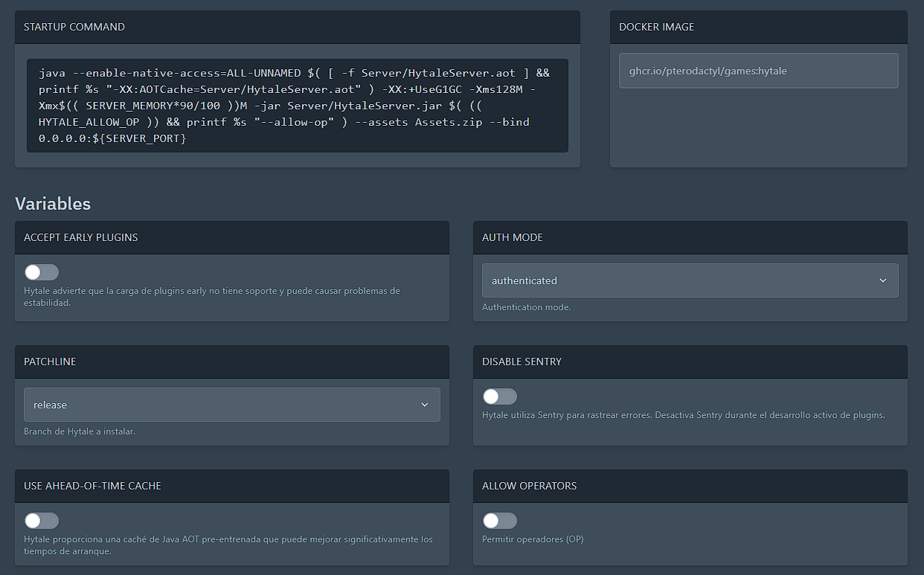Click the Startup Command panel header
The height and width of the screenshot is (575, 924).
click(73, 26)
